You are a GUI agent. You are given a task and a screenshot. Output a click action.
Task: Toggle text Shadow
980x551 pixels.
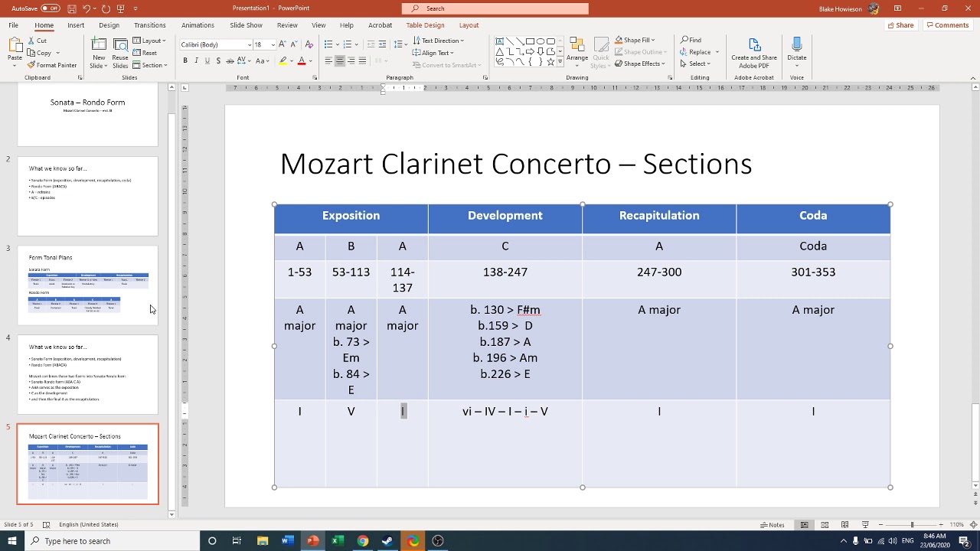click(x=218, y=60)
